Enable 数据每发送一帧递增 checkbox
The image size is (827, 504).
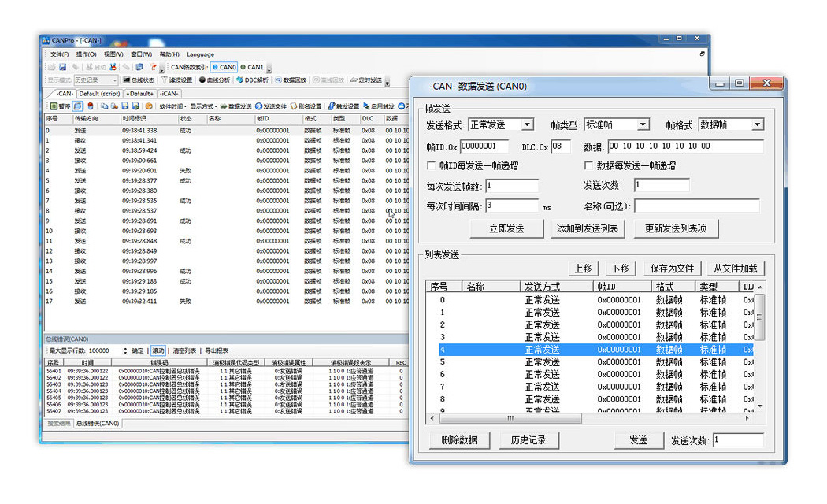click(x=588, y=166)
